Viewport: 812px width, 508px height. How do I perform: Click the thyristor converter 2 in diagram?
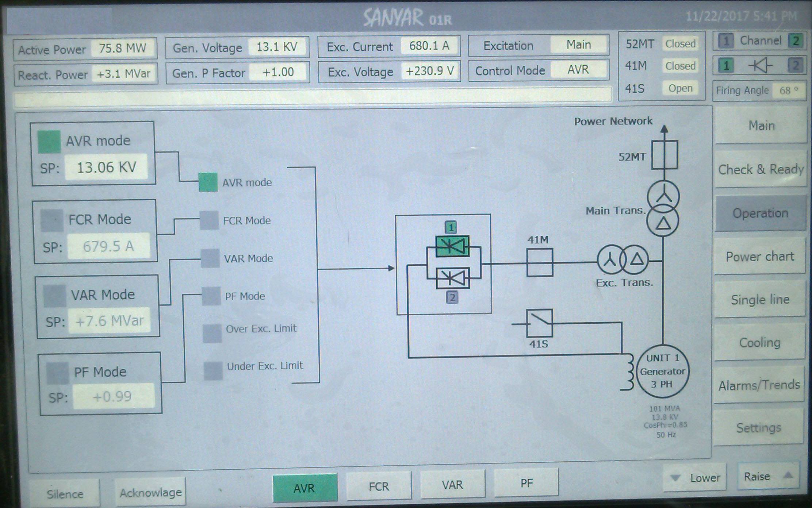453,278
